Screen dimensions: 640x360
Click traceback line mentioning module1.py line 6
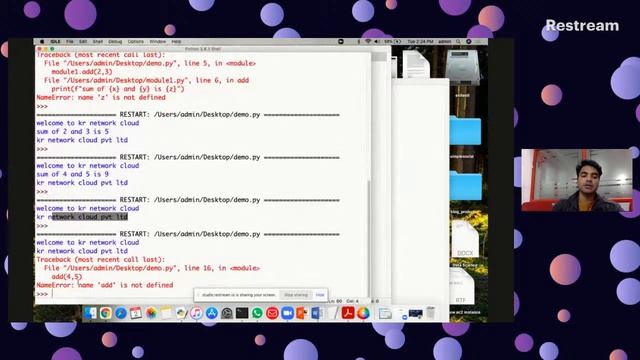point(146,80)
